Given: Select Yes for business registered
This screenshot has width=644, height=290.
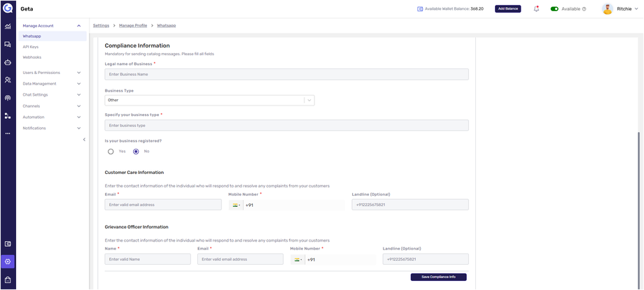Looking at the screenshot, I should [111, 152].
